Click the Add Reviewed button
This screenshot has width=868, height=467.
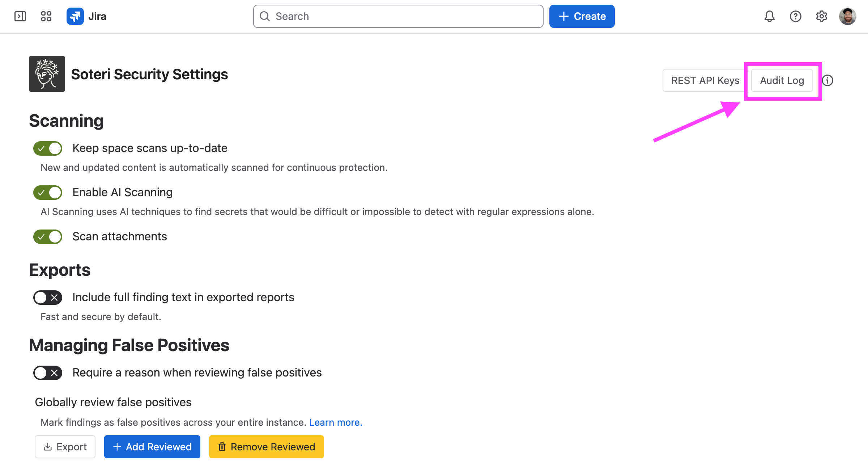point(152,447)
